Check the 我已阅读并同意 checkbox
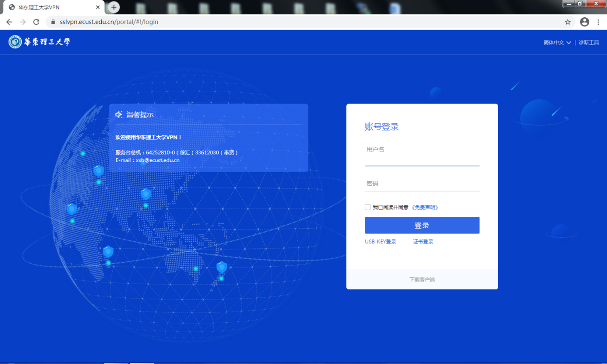Viewport: 607px width, 364px height. [368, 207]
